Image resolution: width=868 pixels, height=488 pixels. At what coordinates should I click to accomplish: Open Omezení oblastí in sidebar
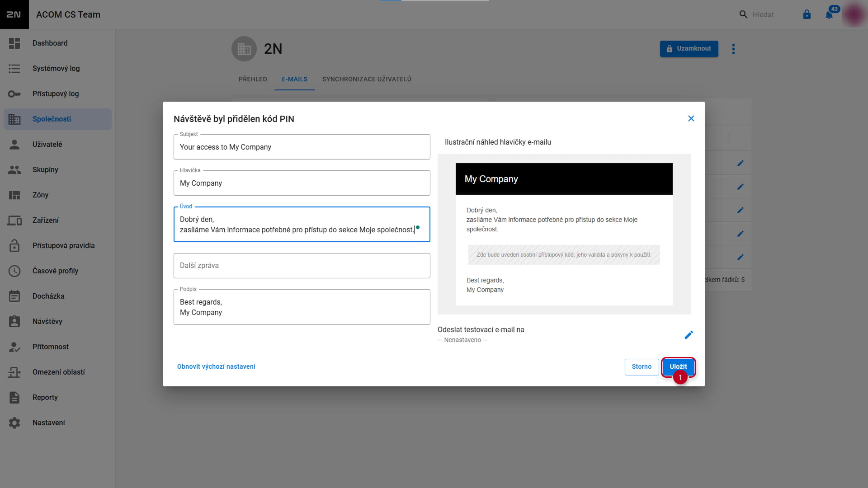click(57, 372)
